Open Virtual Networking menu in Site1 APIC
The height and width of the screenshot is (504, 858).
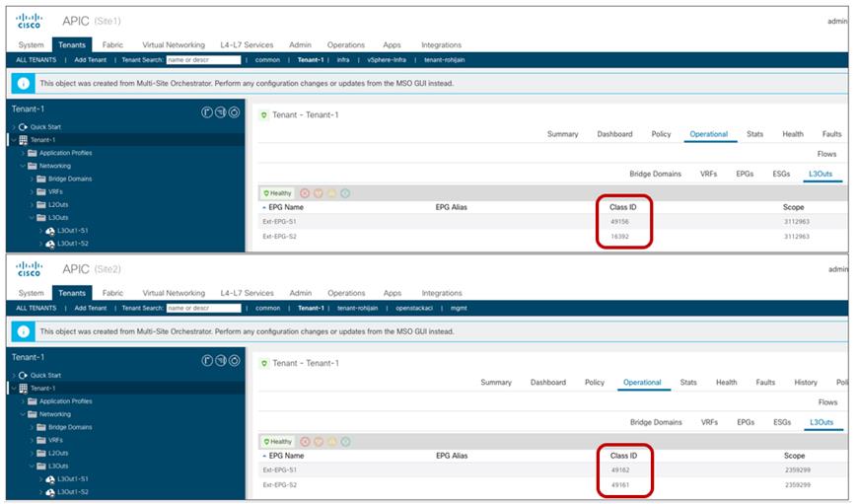[174, 44]
